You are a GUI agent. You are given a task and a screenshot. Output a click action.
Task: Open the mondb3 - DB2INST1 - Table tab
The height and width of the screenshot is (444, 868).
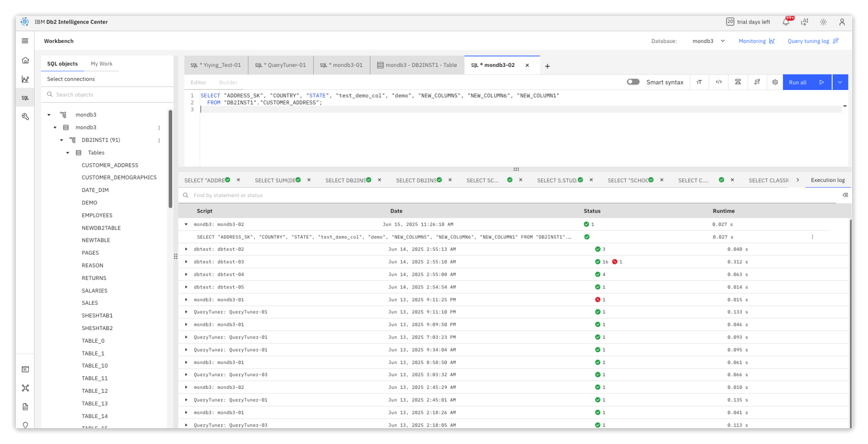(417, 65)
